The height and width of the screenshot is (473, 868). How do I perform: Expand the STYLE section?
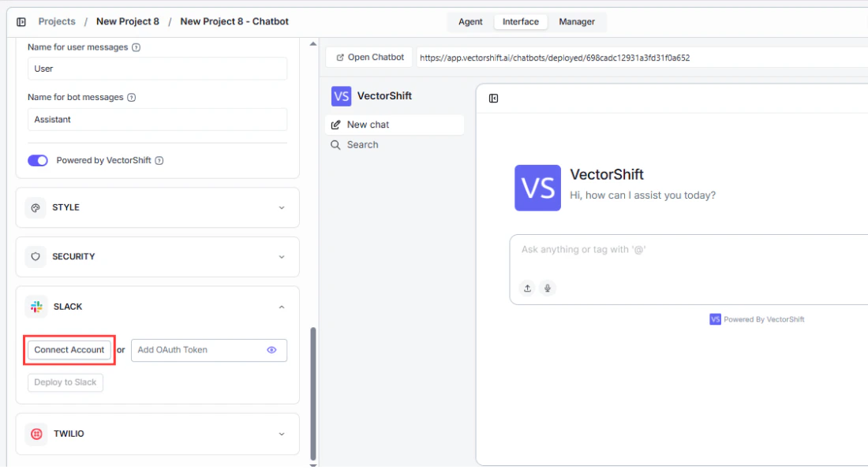pos(157,208)
